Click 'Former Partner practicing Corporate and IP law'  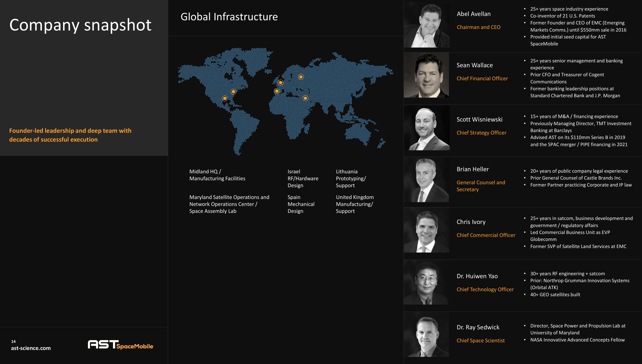tap(581, 185)
